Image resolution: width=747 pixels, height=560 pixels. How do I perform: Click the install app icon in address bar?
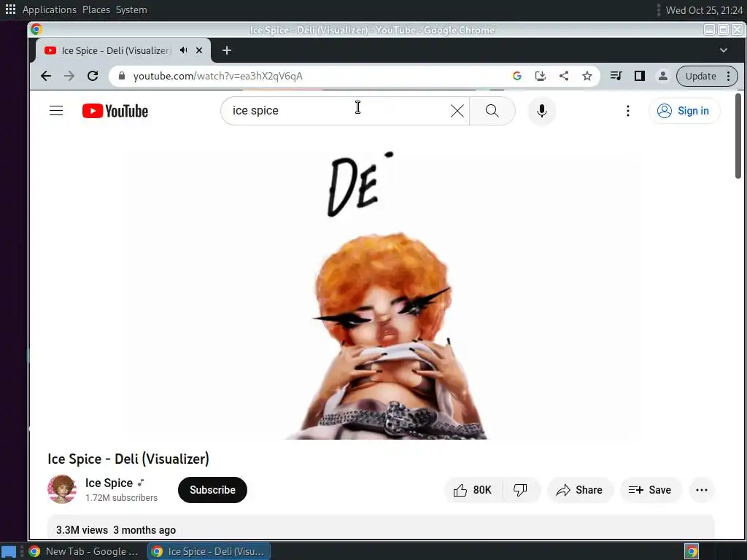[x=541, y=76]
